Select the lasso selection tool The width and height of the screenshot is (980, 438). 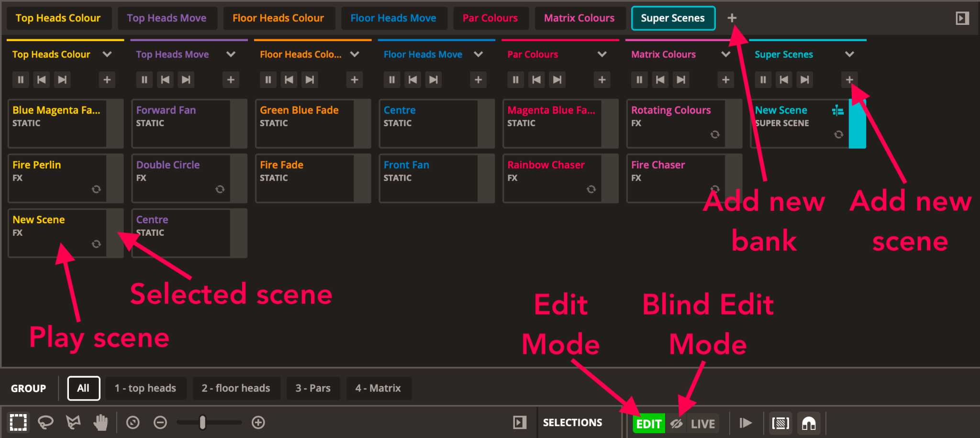[45, 423]
